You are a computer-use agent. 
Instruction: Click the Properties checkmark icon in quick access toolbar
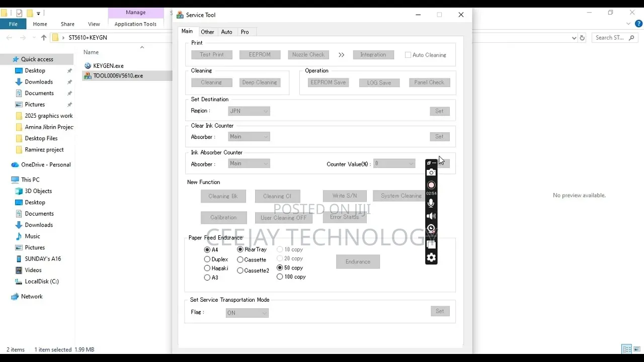pyautogui.click(x=20, y=13)
